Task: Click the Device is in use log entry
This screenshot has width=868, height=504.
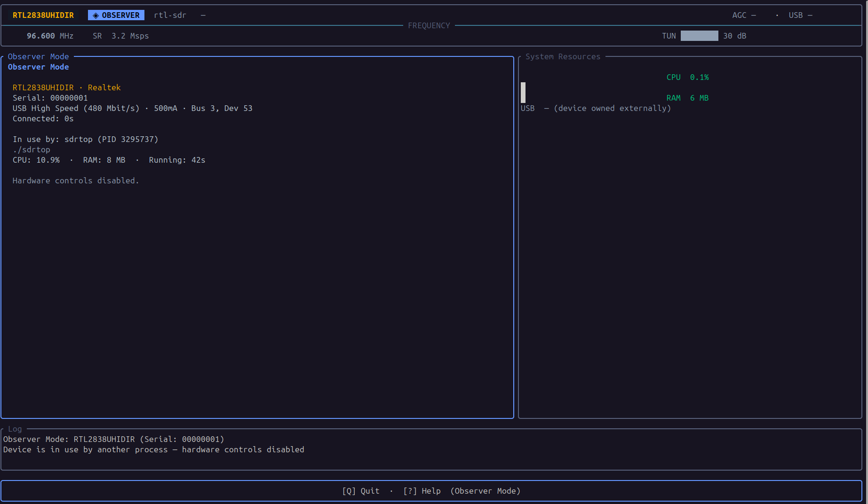Action: click(x=153, y=449)
